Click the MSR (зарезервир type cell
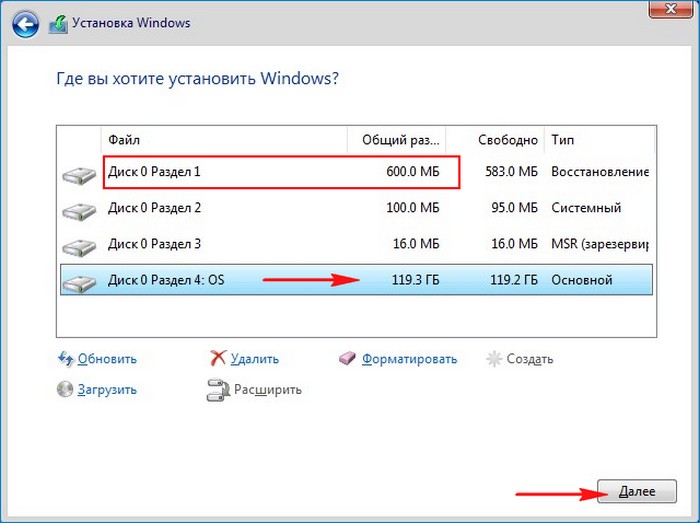This screenshot has width=700, height=523. pos(600,244)
